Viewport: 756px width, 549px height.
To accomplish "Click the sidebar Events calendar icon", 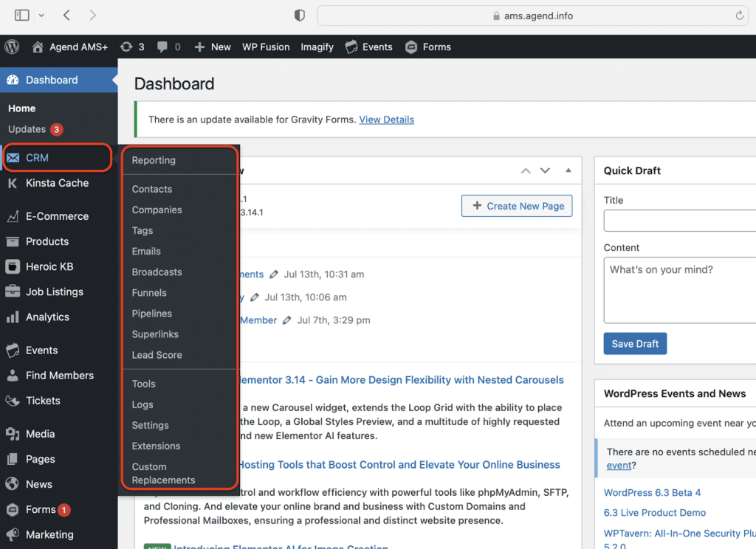I will point(13,351).
